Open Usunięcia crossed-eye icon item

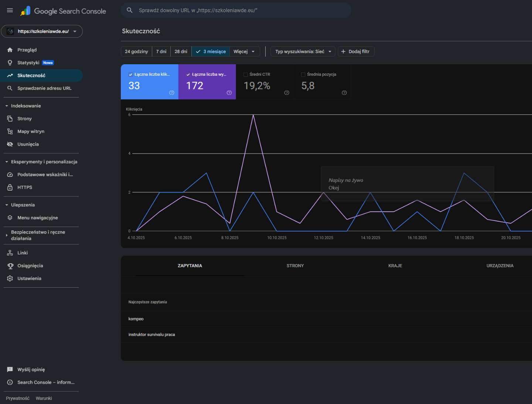click(10, 144)
